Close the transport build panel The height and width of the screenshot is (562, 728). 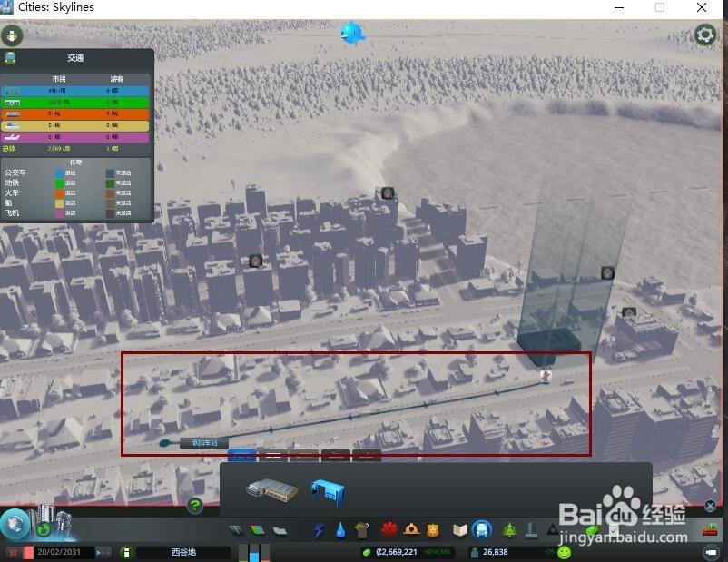point(710,506)
